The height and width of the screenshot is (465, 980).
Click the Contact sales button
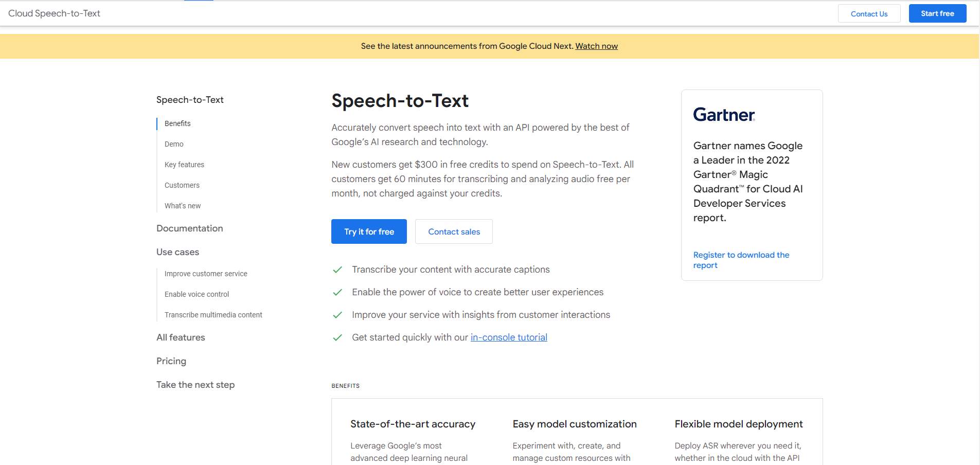point(454,231)
